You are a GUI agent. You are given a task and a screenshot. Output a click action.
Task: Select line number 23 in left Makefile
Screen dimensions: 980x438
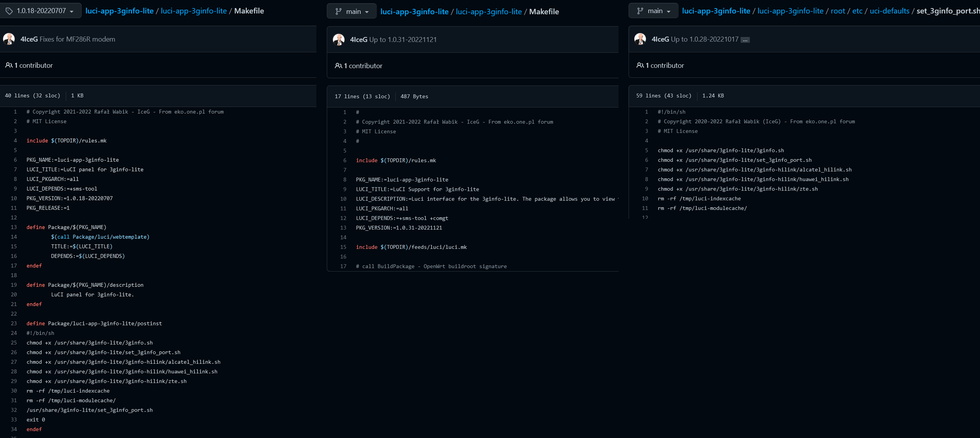pyautogui.click(x=14, y=324)
